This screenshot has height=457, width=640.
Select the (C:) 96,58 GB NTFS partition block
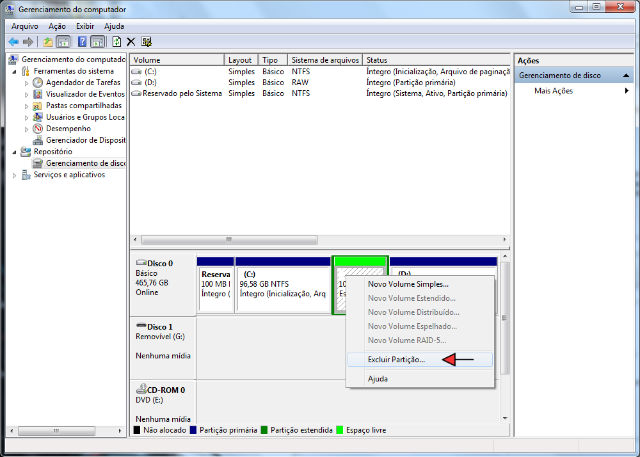[283, 285]
